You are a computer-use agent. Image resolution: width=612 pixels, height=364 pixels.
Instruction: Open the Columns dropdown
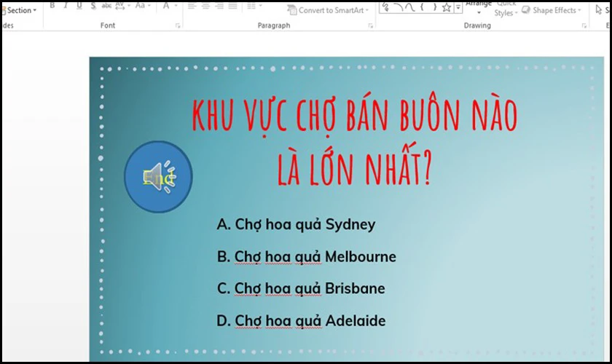254,6
